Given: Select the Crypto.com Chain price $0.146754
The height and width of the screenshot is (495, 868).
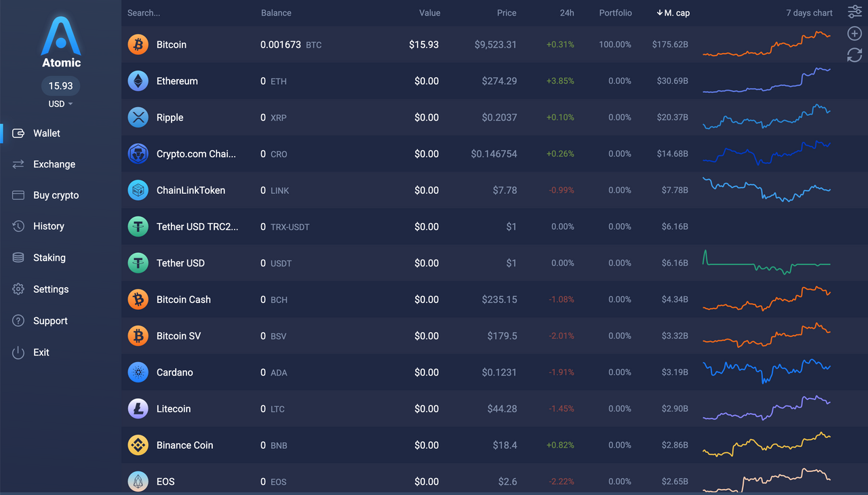Looking at the screenshot, I should (494, 154).
